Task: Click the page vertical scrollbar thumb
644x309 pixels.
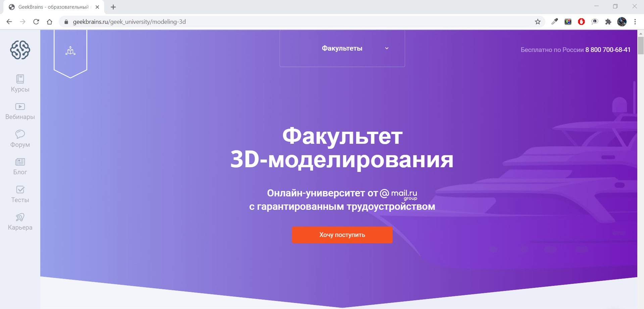Action: click(641, 46)
